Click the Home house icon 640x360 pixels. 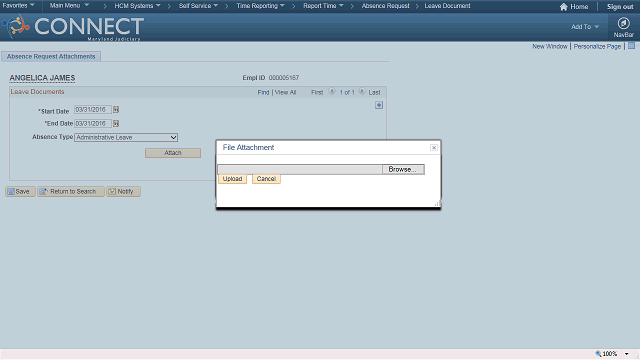point(564,7)
